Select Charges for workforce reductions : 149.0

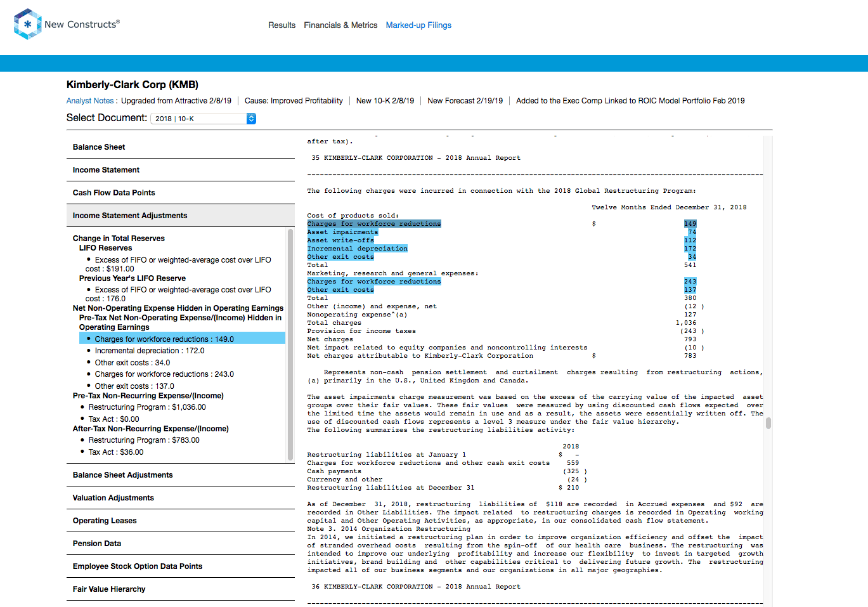point(182,339)
